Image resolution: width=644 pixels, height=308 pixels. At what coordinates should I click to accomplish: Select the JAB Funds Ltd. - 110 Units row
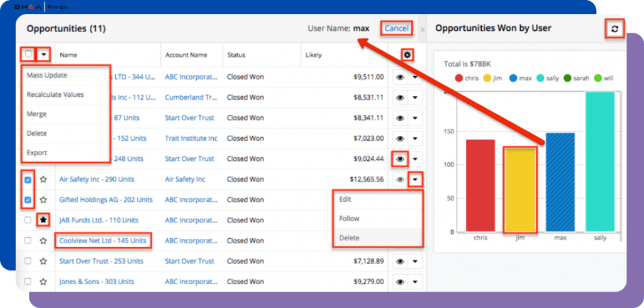pos(28,220)
